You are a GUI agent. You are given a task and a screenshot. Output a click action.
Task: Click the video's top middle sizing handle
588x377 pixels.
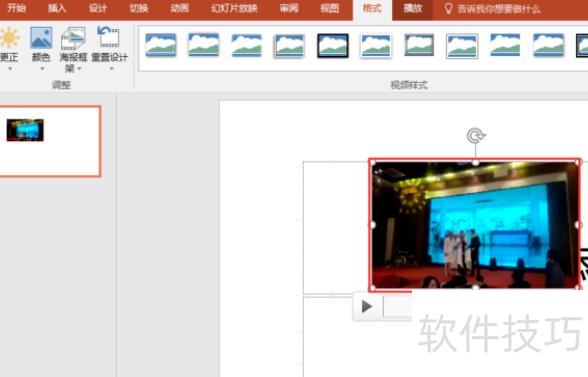pyautogui.click(x=476, y=162)
